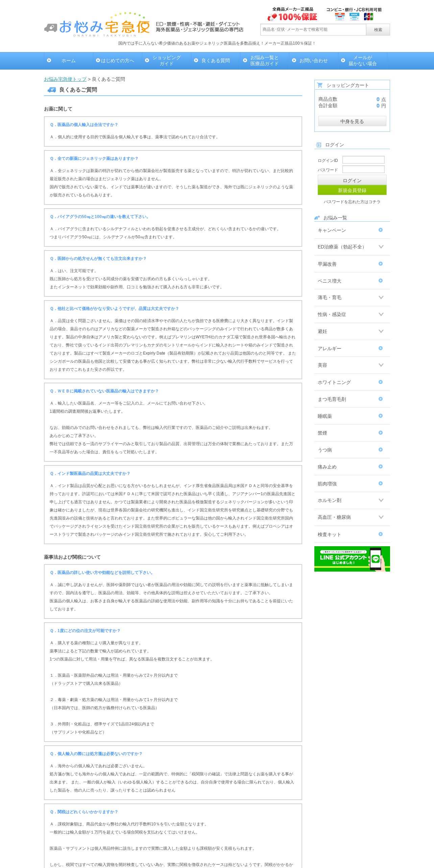Viewport: 434px width, 868px height.
Task: Click the circle arrow icon for ホワイトニング
Action: pos(381,382)
